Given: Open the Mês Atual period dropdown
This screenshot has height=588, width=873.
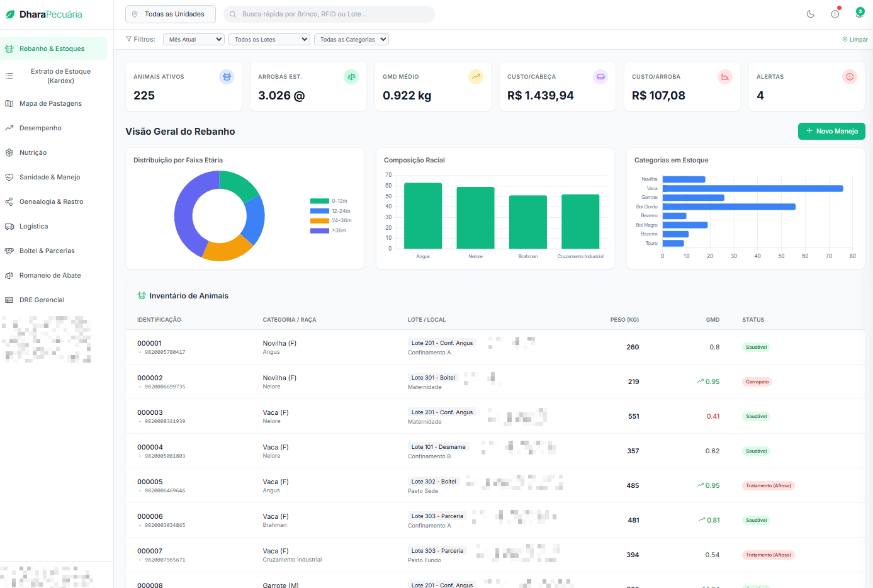Looking at the screenshot, I should coord(194,39).
